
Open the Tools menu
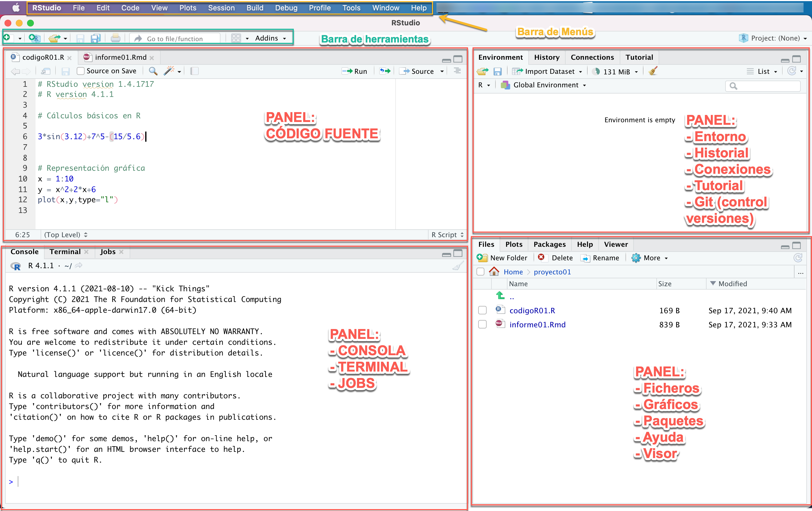(x=351, y=8)
